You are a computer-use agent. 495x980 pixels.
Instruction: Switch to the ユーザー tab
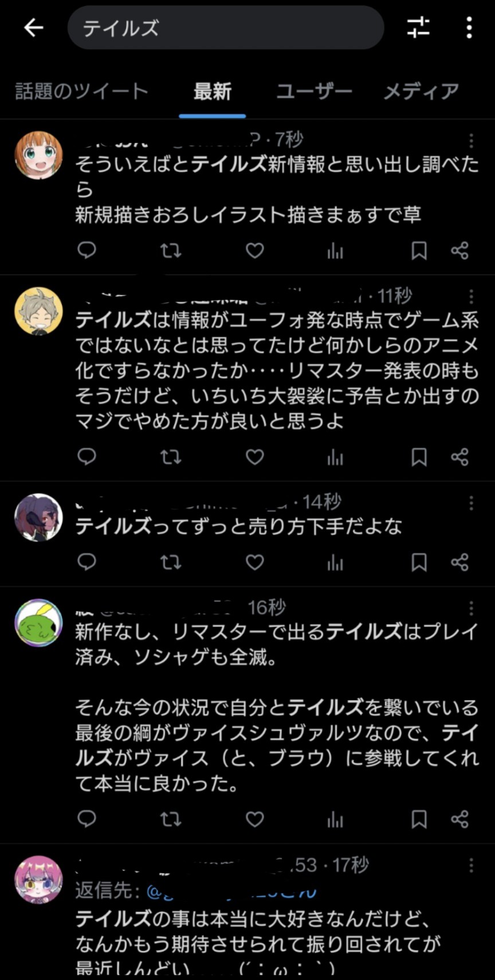click(x=314, y=91)
